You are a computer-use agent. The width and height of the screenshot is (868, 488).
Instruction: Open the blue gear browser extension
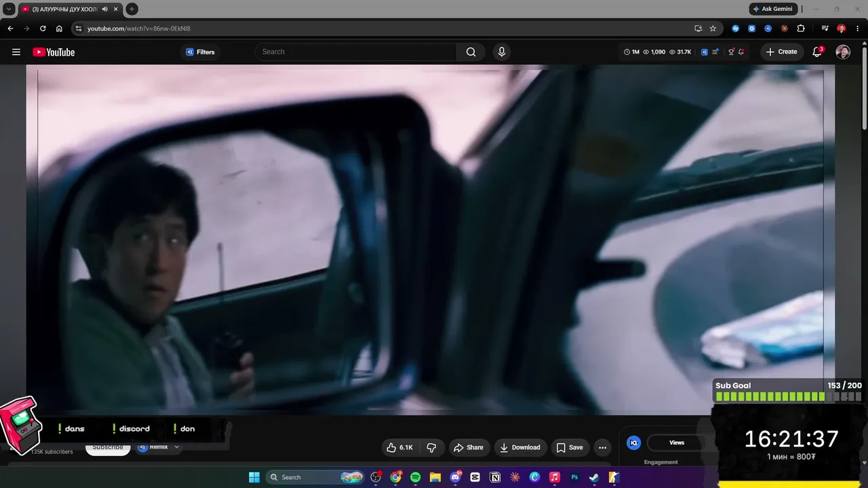[751, 28]
